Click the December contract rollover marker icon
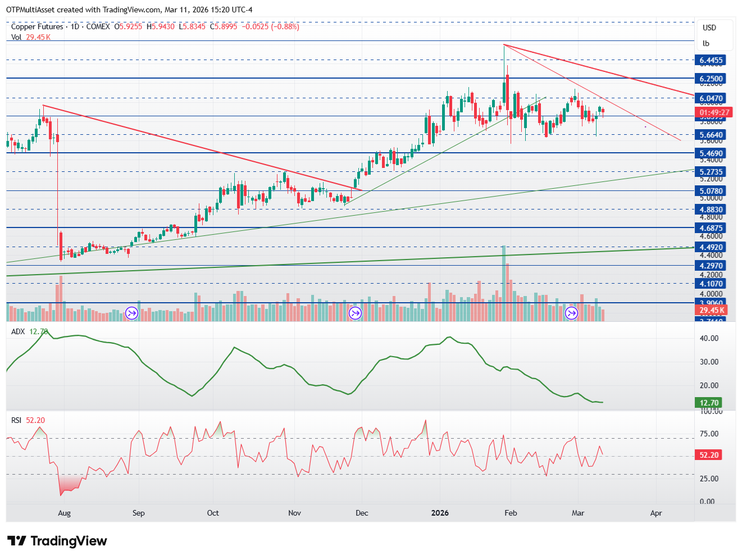This screenshot has height=560, width=742. point(355,313)
